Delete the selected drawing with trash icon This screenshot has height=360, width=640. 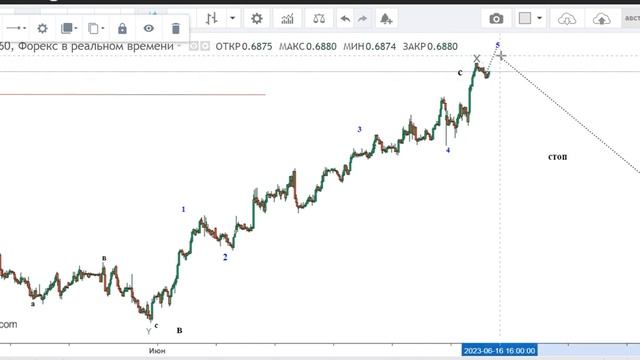pos(176,29)
